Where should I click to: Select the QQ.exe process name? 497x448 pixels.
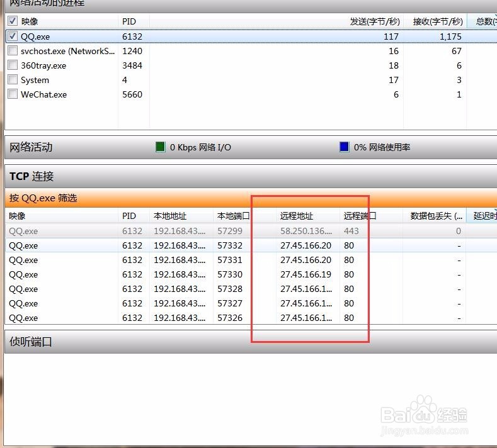point(35,36)
